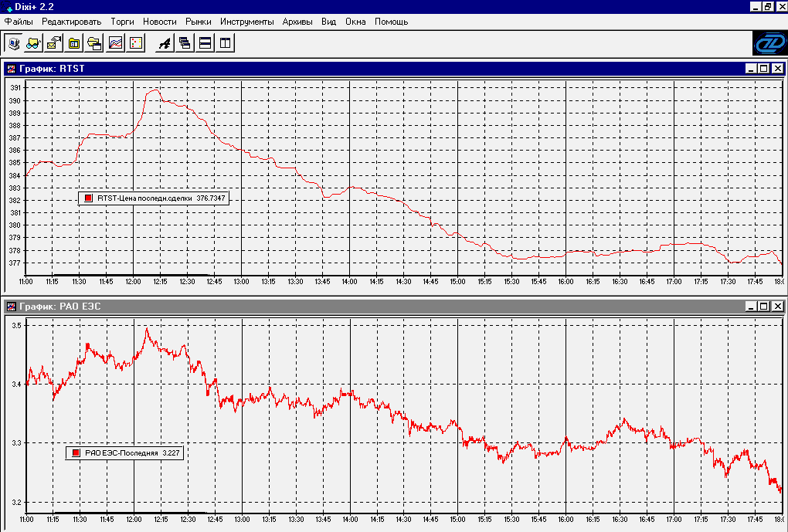Tile windows vertically using toolbar icon
Viewport: 788px width, 532px height.
click(225, 43)
